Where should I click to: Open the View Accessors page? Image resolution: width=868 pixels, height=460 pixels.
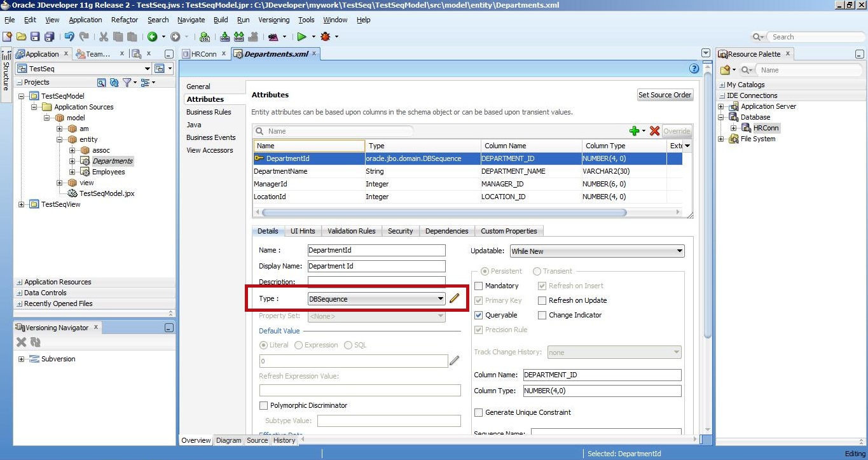coord(210,150)
